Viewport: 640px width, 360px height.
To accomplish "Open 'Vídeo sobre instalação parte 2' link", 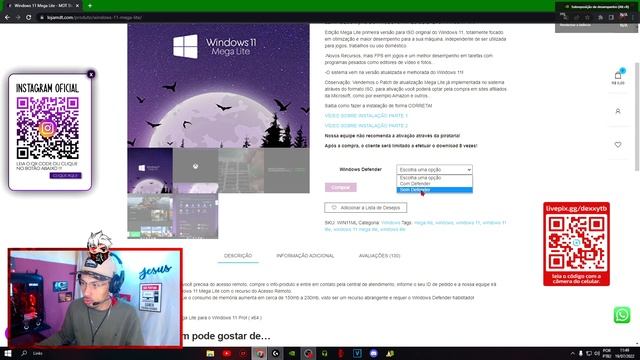I will click(366, 126).
